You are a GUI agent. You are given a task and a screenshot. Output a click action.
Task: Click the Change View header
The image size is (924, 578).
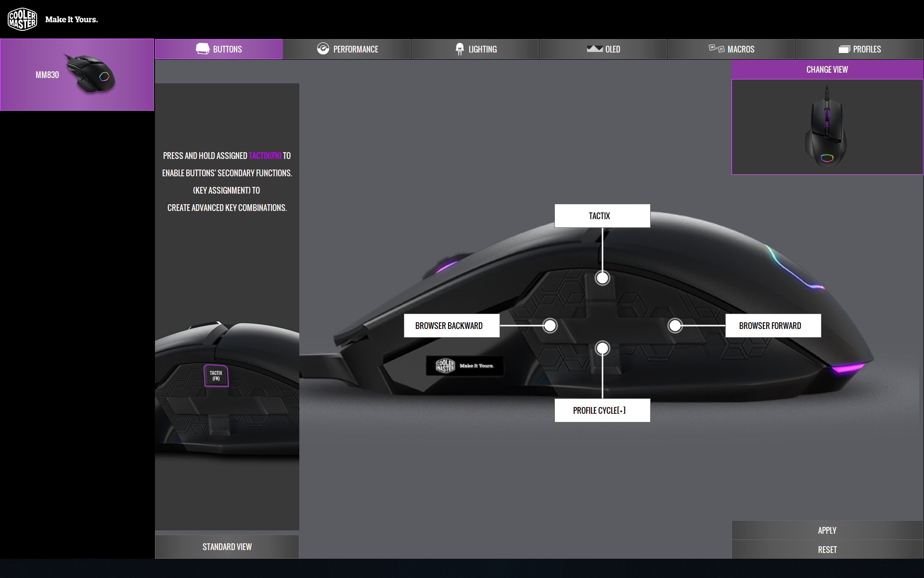coord(827,69)
